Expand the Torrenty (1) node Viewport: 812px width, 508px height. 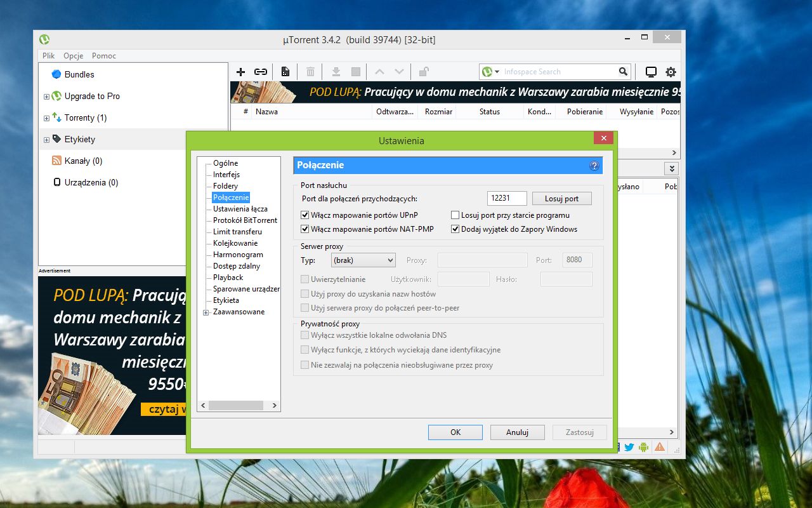46,118
